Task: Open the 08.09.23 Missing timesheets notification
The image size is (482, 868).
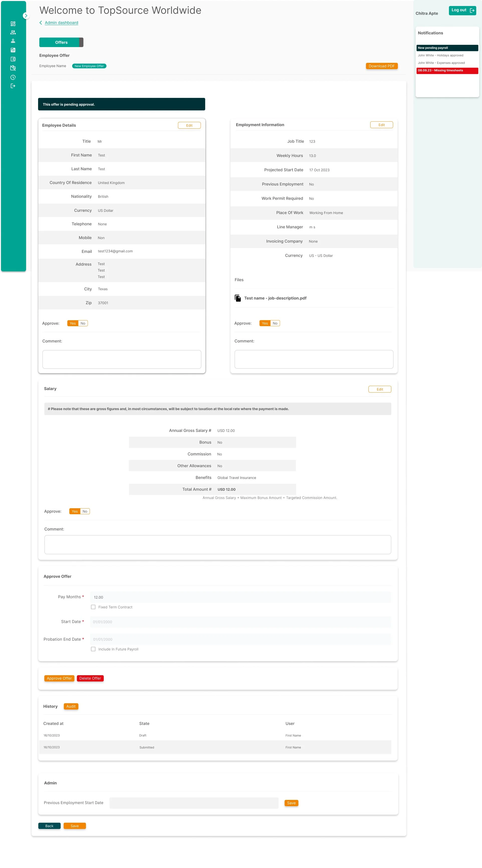Action: pos(447,70)
